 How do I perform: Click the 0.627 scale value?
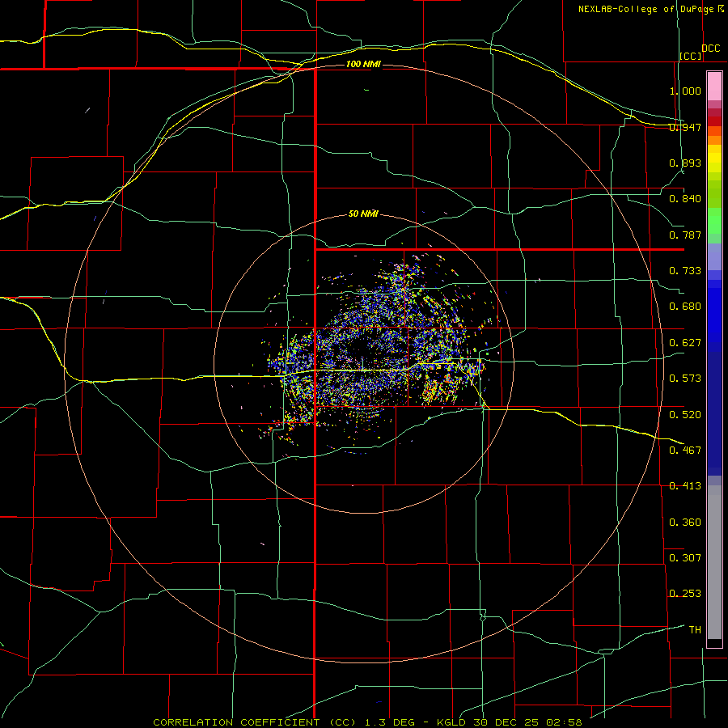pos(685,343)
